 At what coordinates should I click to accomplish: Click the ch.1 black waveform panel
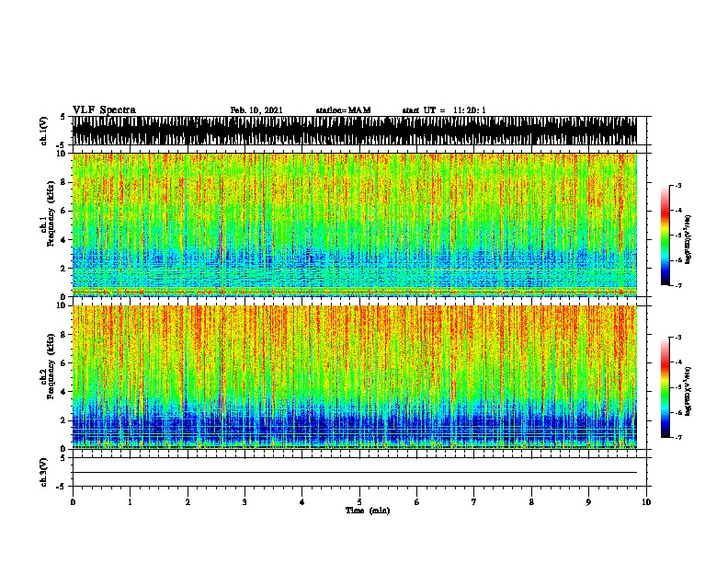click(355, 131)
